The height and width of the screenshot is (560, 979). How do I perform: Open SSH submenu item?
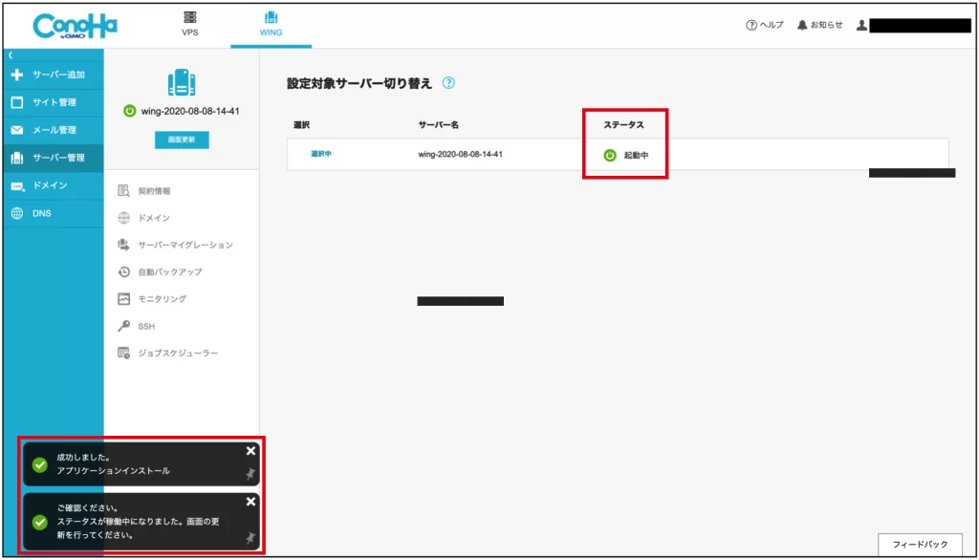145,326
